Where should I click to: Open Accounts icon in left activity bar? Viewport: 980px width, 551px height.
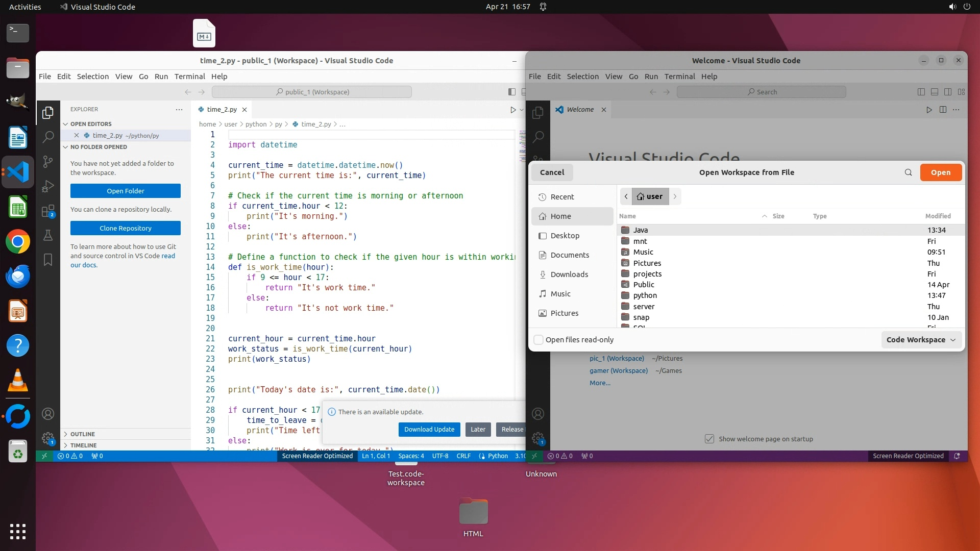(x=48, y=414)
